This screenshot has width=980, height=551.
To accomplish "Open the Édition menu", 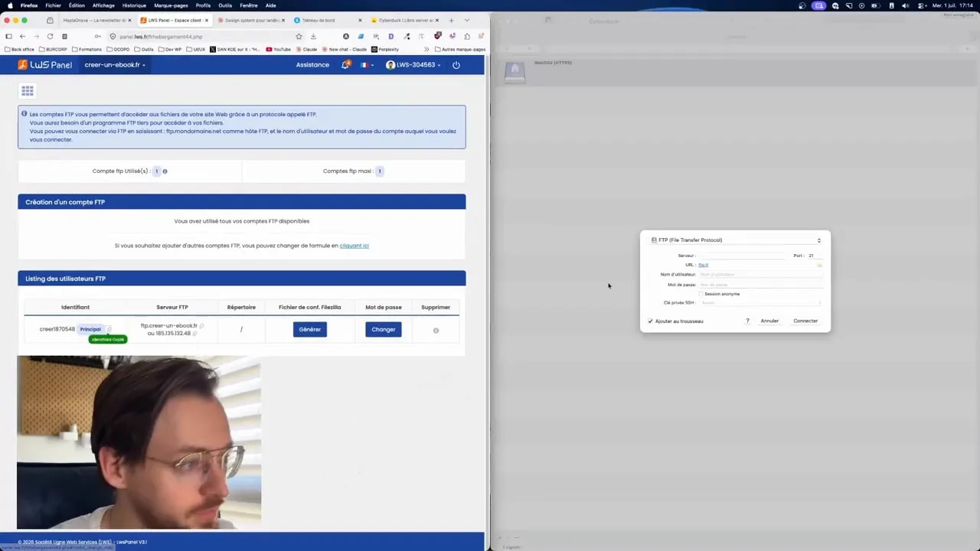I will [x=77, y=5].
